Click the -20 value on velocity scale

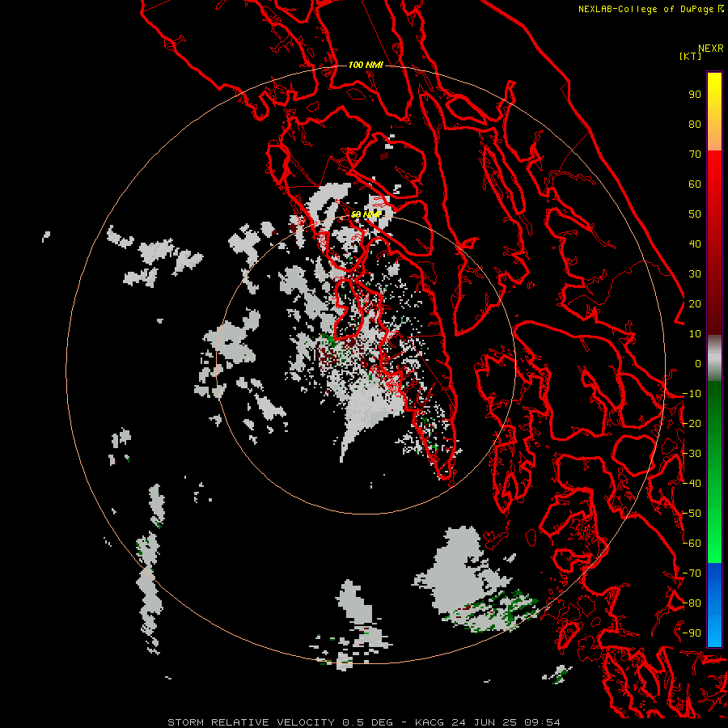point(692,423)
